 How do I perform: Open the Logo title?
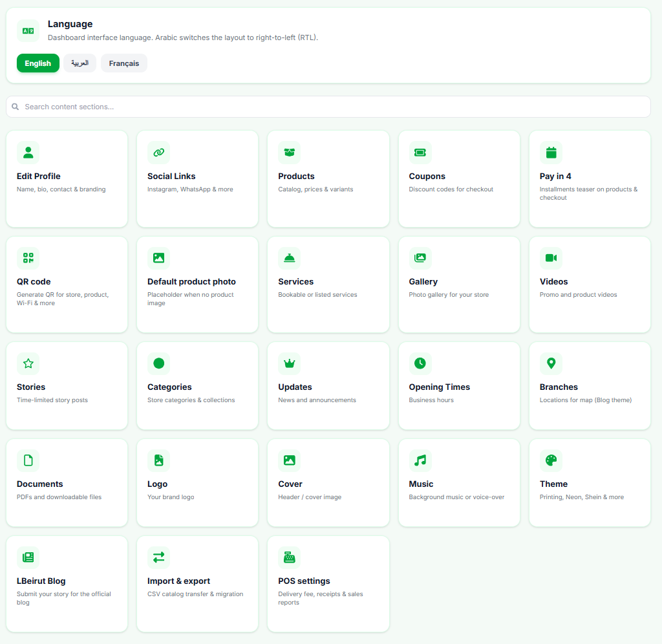(158, 484)
